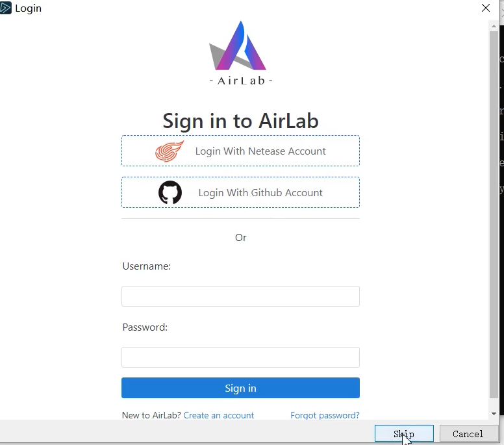The width and height of the screenshot is (504, 445).
Task: Click the Username label text
Action: point(147,266)
